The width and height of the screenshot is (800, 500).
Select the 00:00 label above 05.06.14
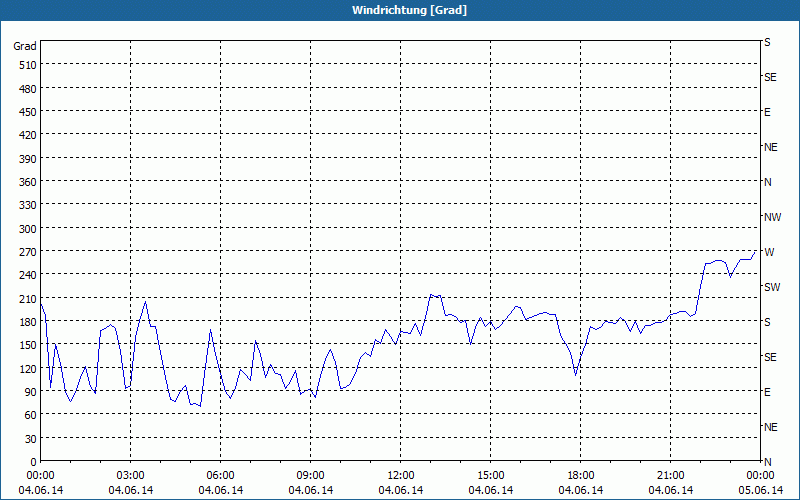click(760, 476)
